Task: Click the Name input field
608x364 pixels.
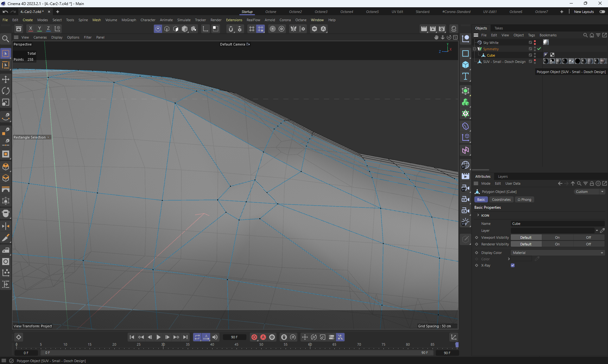Action: pyautogui.click(x=557, y=224)
